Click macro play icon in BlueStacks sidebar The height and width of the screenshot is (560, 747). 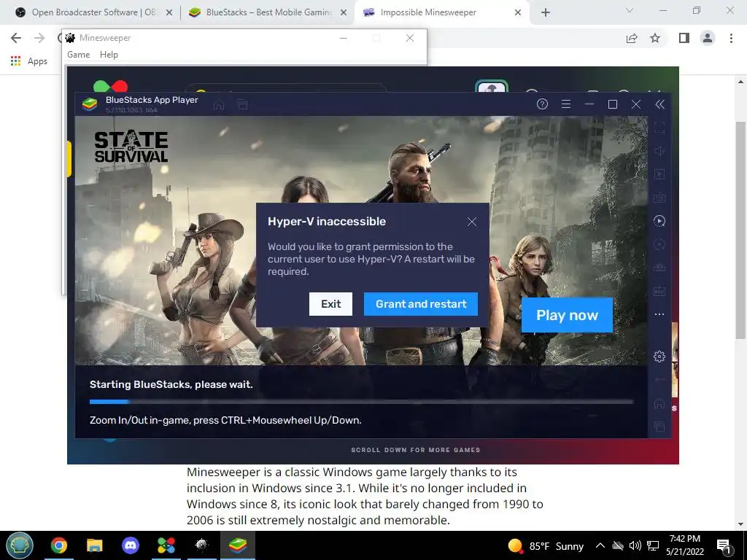[659, 220]
